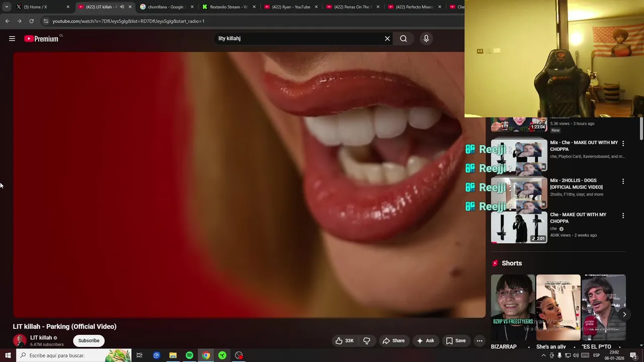Open OBS Studio from taskbar

pos(239,355)
